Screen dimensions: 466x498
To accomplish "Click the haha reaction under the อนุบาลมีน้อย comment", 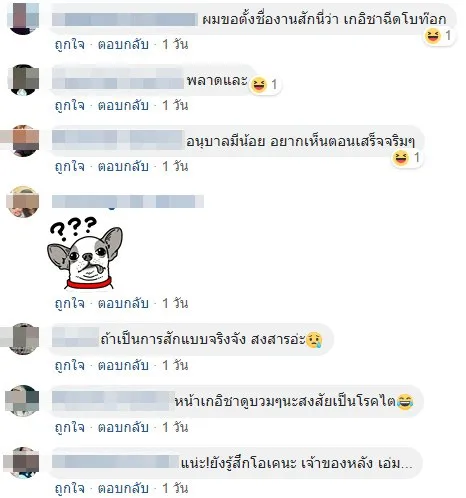I will click(x=407, y=157).
